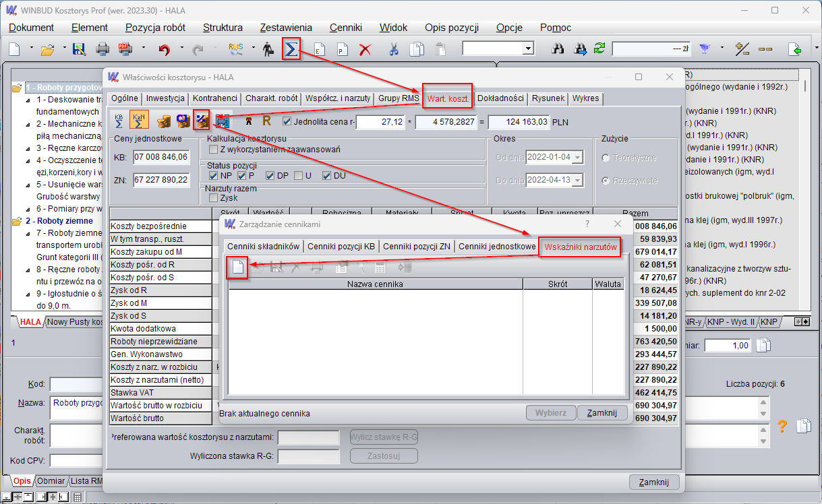Open the Cenniki pozycji KB tab

coord(341,247)
